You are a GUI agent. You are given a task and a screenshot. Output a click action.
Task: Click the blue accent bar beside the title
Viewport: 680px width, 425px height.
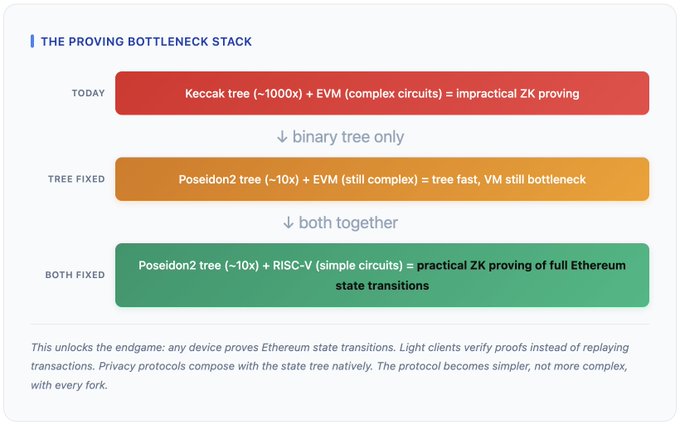(32, 41)
